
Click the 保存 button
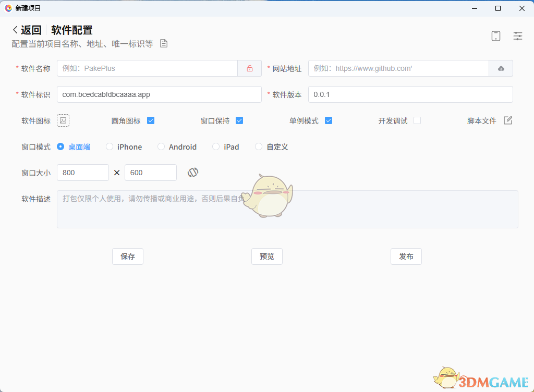tap(127, 256)
